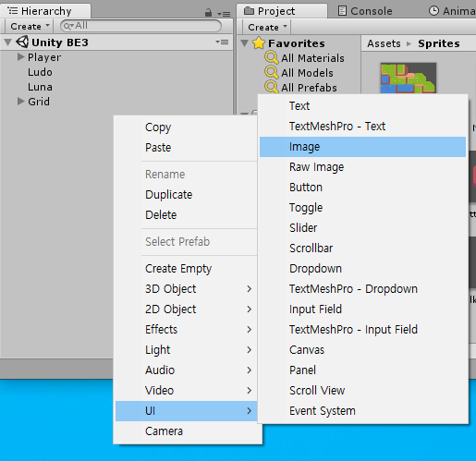Open the Light submenu arrow
476x461 pixels.
point(249,350)
